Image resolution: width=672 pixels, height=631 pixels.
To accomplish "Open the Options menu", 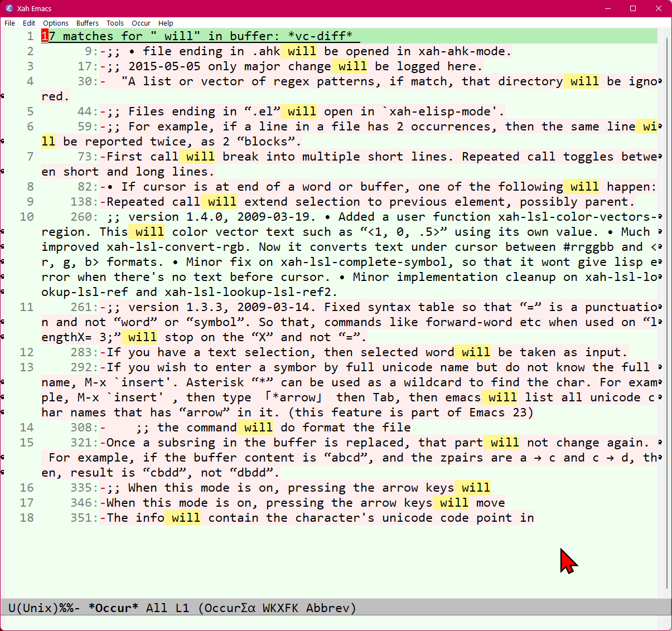I will (56, 23).
